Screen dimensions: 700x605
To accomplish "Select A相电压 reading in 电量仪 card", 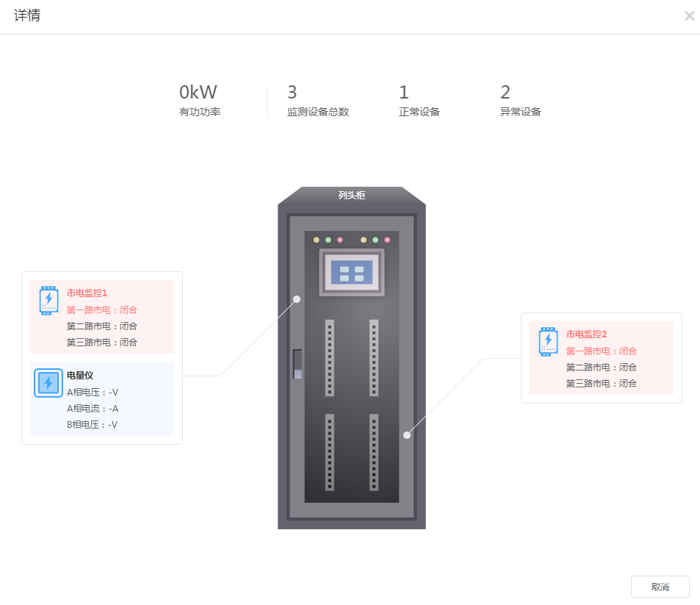I will [93, 393].
